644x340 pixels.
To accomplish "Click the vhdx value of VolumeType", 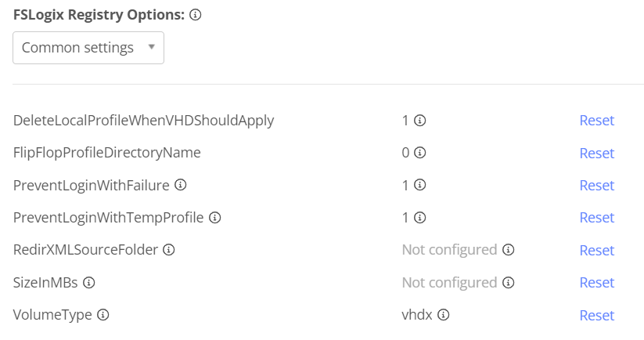I will coord(417,315).
